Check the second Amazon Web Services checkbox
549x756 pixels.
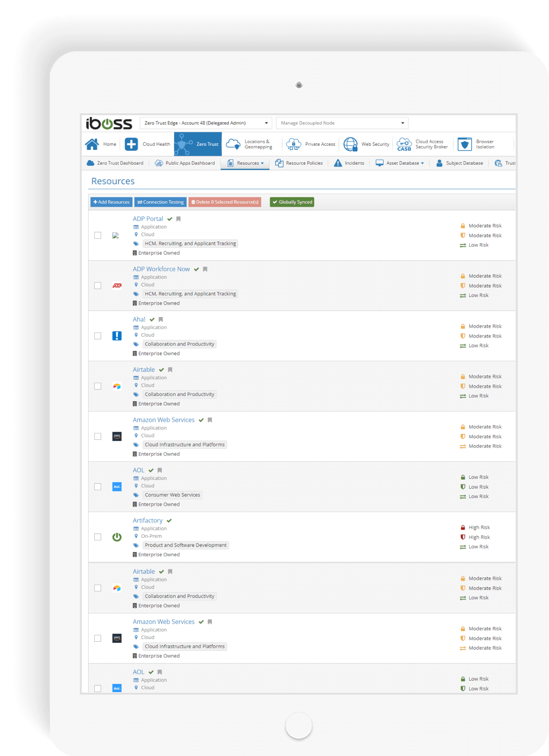click(x=98, y=638)
